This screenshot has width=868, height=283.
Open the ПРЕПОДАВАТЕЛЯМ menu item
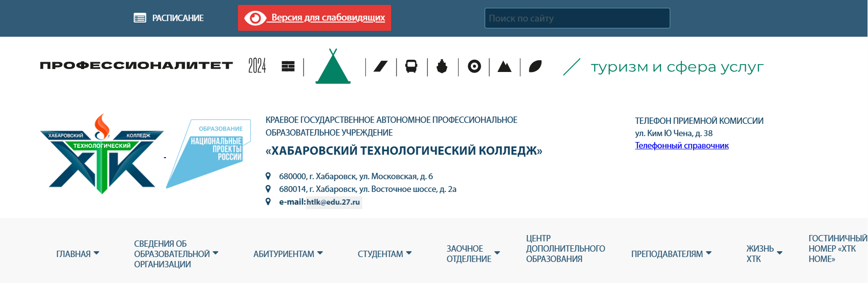pyautogui.click(x=667, y=254)
